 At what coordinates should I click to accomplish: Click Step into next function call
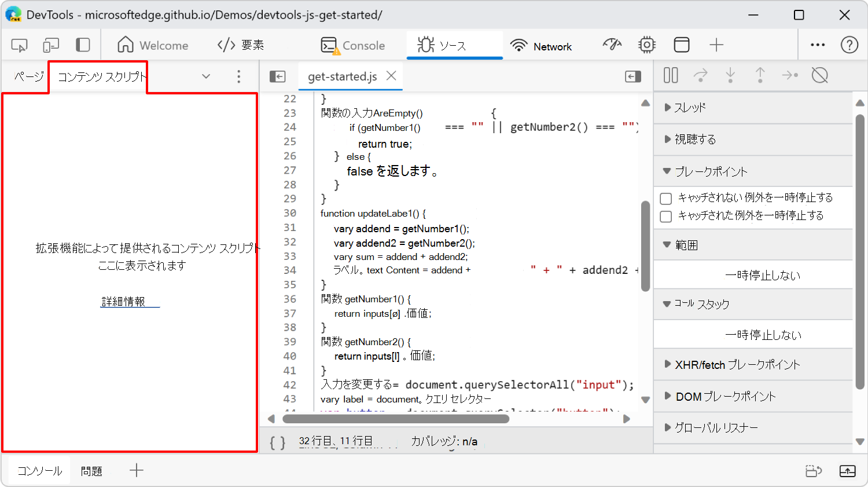[x=730, y=75]
